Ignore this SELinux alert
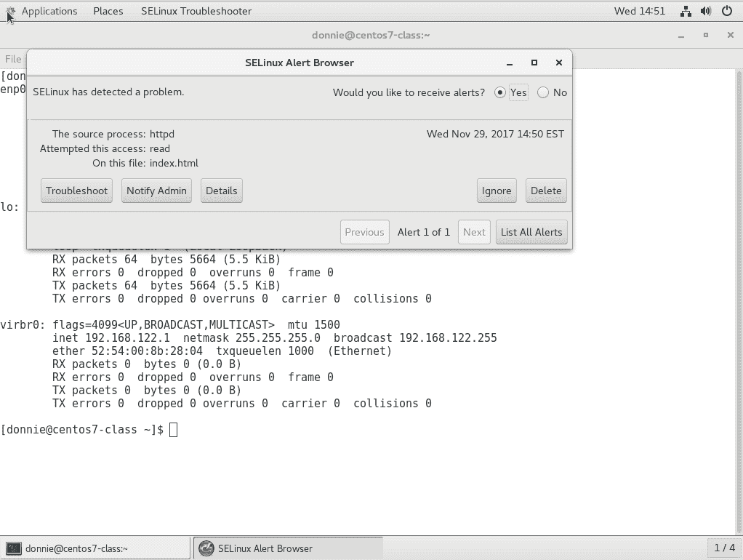Image resolution: width=743 pixels, height=560 pixels. [x=497, y=191]
